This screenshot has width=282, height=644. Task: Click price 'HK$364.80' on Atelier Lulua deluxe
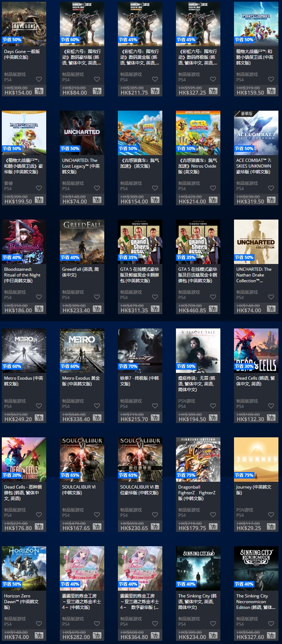pos(134,637)
